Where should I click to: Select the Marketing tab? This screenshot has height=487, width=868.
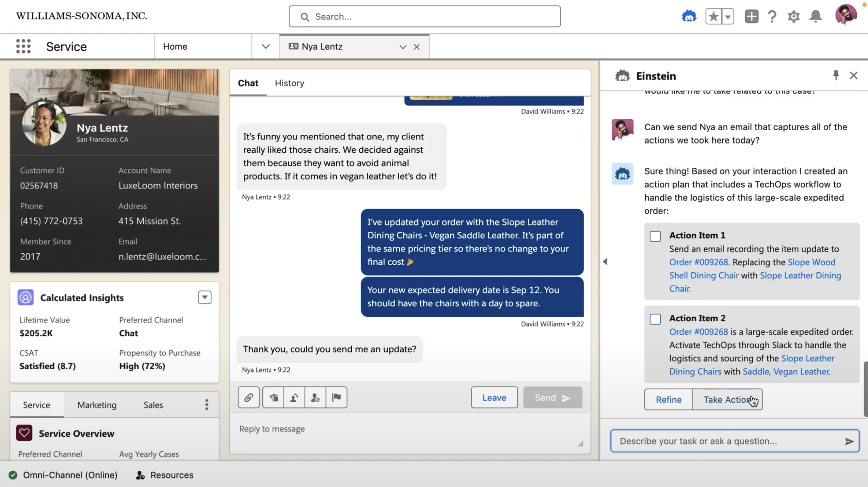tap(96, 404)
